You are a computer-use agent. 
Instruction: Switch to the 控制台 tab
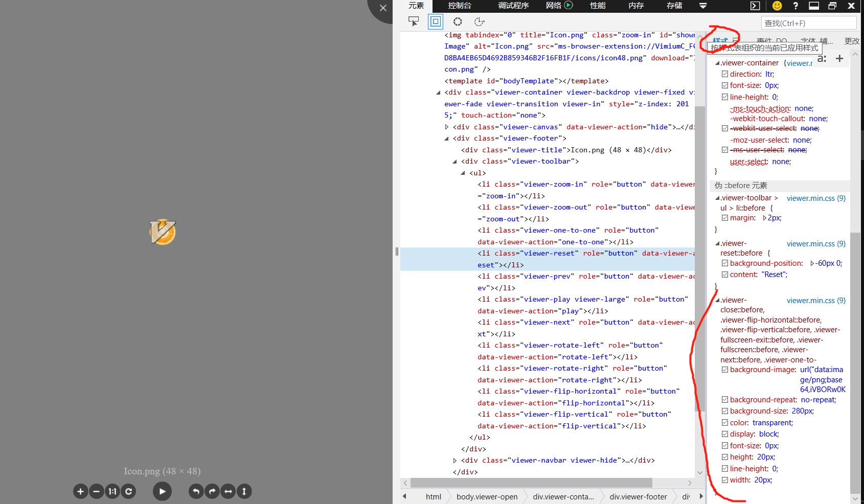click(459, 6)
